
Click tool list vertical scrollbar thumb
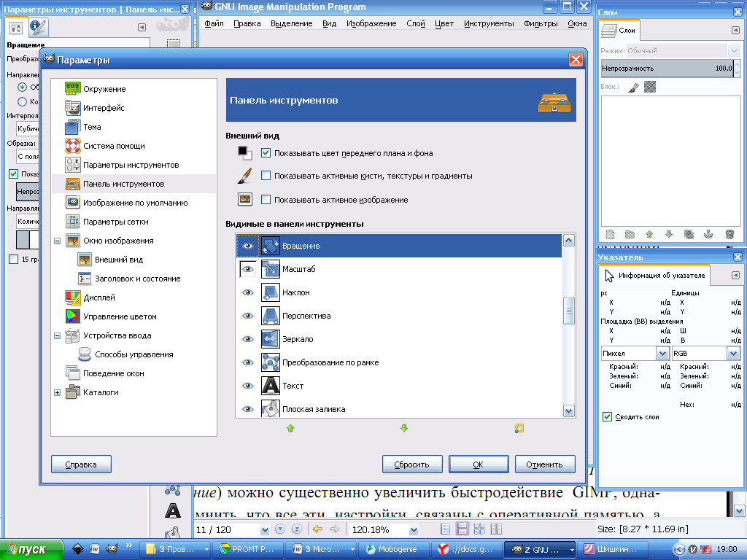pos(568,311)
